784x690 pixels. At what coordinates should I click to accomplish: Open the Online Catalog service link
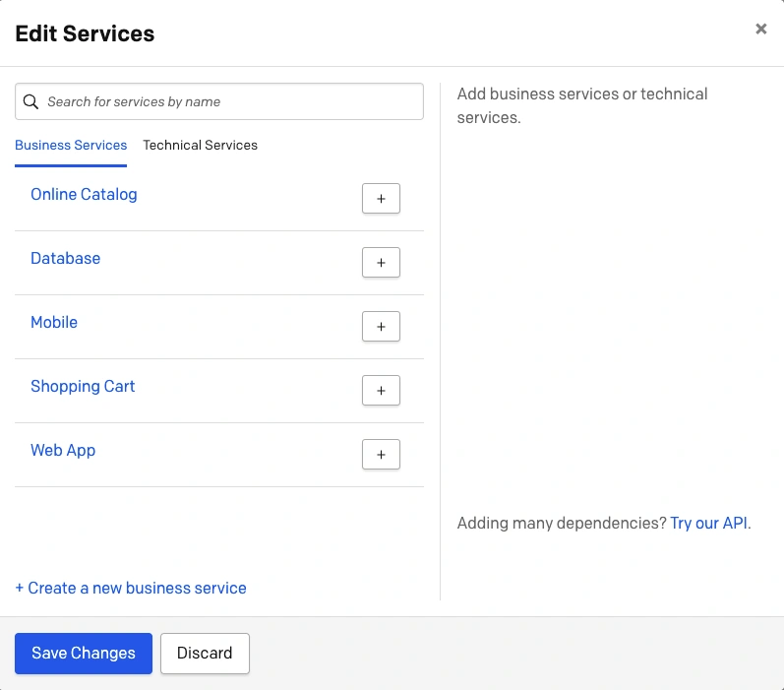(84, 194)
